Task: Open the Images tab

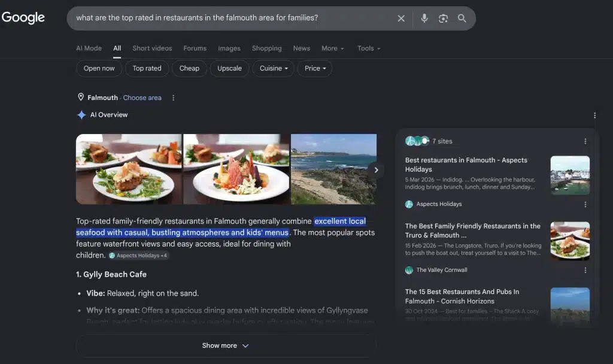Action: coord(229,48)
